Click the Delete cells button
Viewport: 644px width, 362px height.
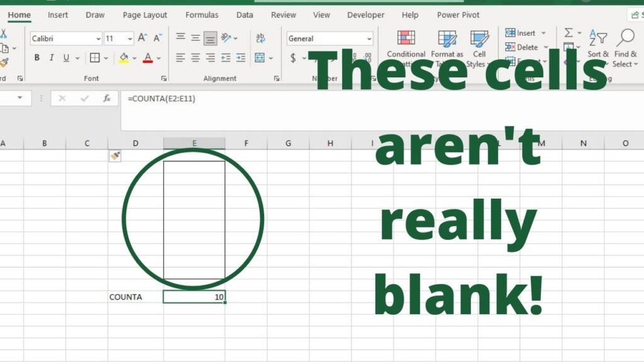(522, 47)
